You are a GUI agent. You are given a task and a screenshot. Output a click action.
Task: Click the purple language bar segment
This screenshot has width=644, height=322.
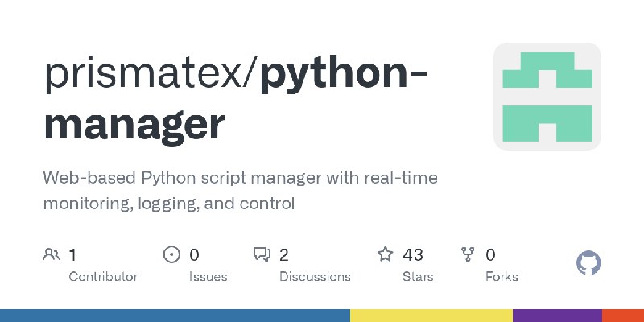pyautogui.click(x=557, y=316)
